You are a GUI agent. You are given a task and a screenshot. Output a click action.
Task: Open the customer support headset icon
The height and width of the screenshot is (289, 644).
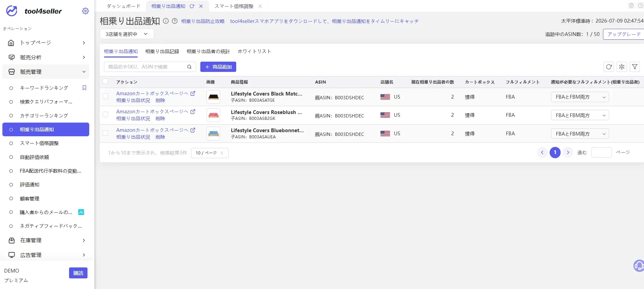pyautogui.click(x=639, y=266)
